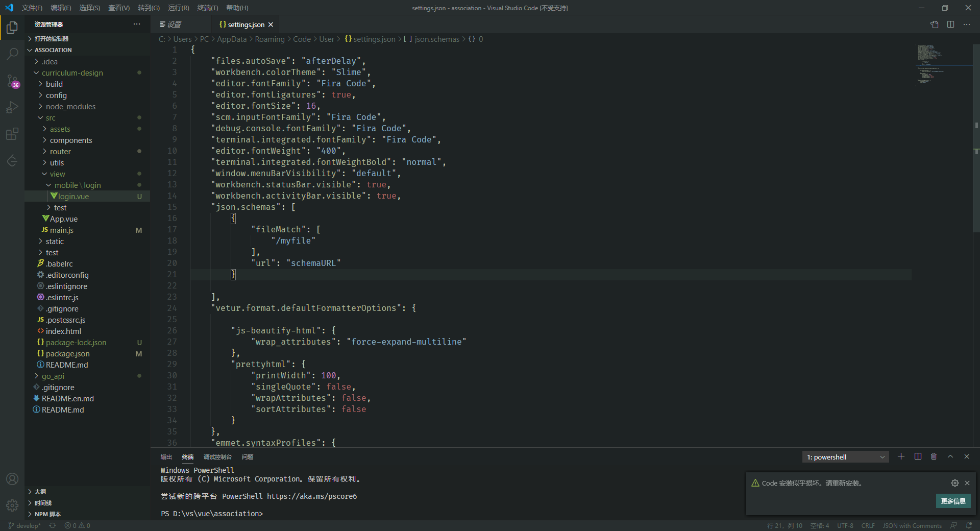The width and height of the screenshot is (980, 531).
Task: Switch to the 问题 panel tab
Action: [248, 457]
